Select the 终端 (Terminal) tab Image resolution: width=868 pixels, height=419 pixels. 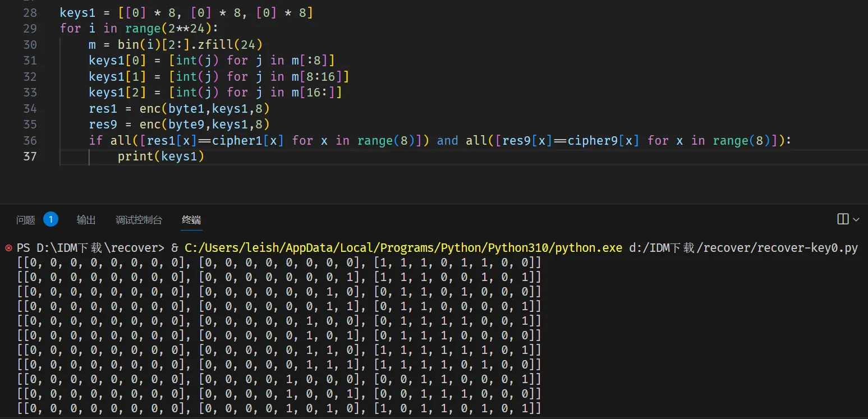click(x=191, y=220)
